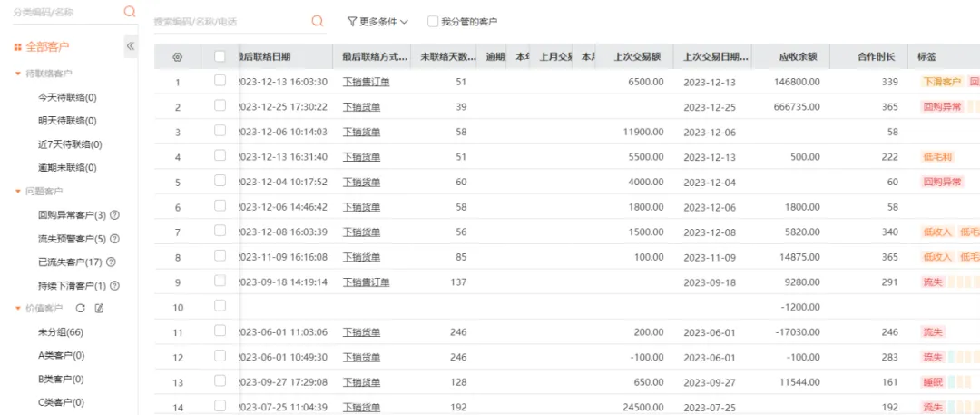980x415 pixels.
Task: Check the checkbox for row 10
Action: pyautogui.click(x=220, y=305)
